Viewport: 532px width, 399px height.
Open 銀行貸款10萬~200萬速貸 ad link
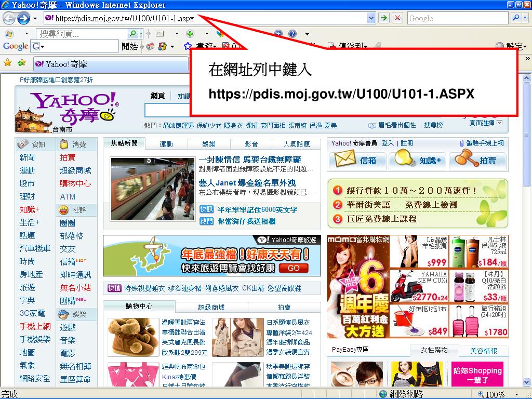tap(411, 191)
